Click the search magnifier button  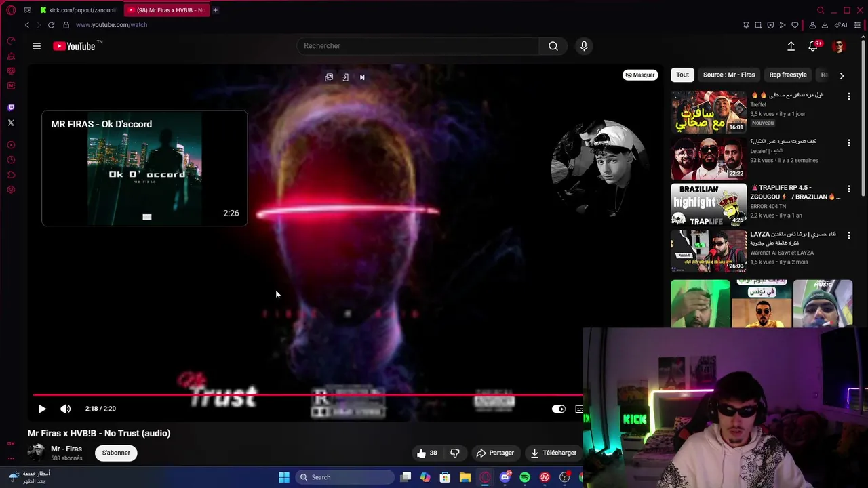(553, 46)
